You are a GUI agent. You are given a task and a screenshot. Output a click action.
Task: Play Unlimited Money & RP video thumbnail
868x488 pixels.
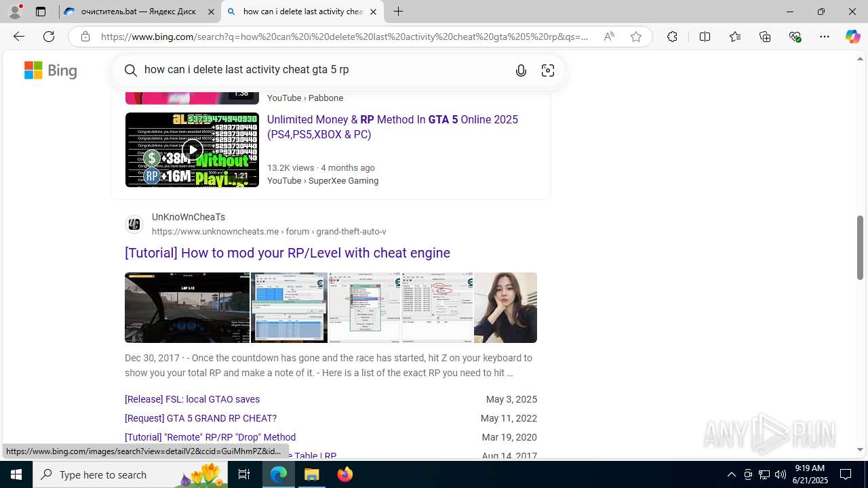coord(192,150)
